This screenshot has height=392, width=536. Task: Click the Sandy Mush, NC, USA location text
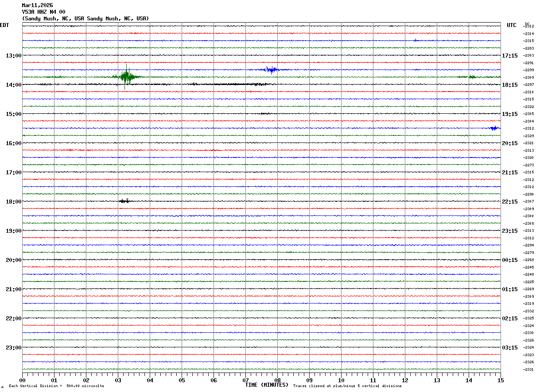coord(85,19)
